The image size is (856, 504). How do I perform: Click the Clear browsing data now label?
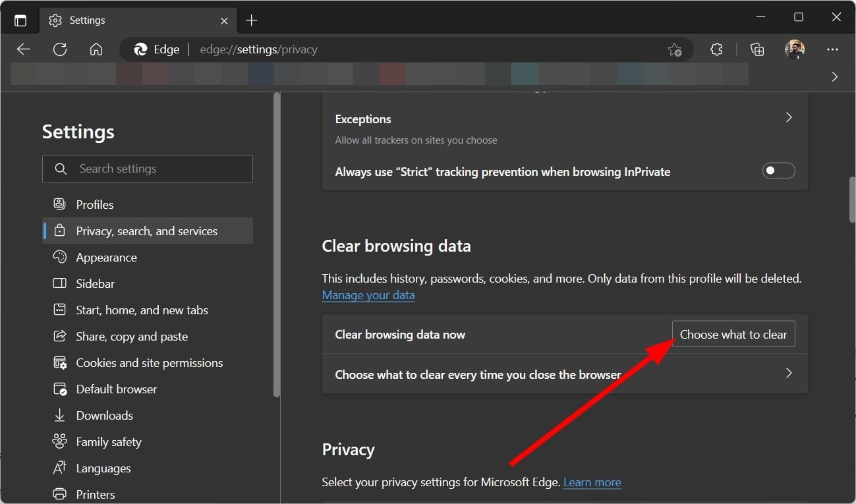click(400, 335)
